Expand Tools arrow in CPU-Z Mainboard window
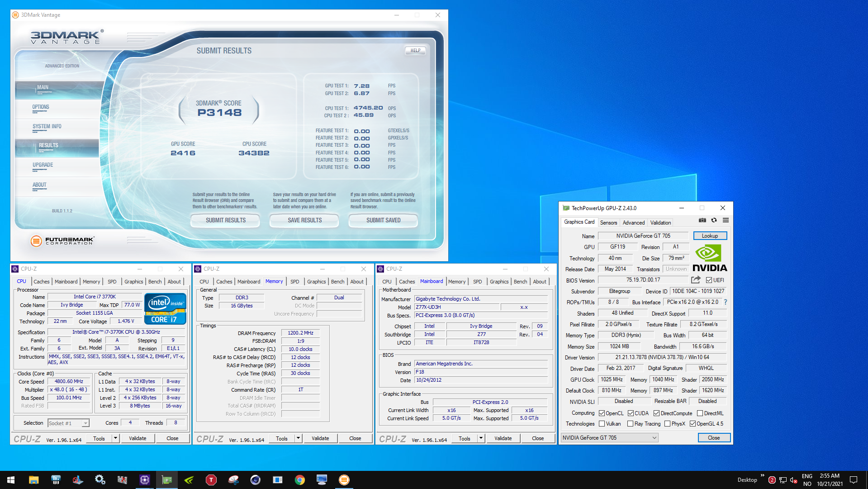The width and height of the screenshot is (868, 489). 481,438
